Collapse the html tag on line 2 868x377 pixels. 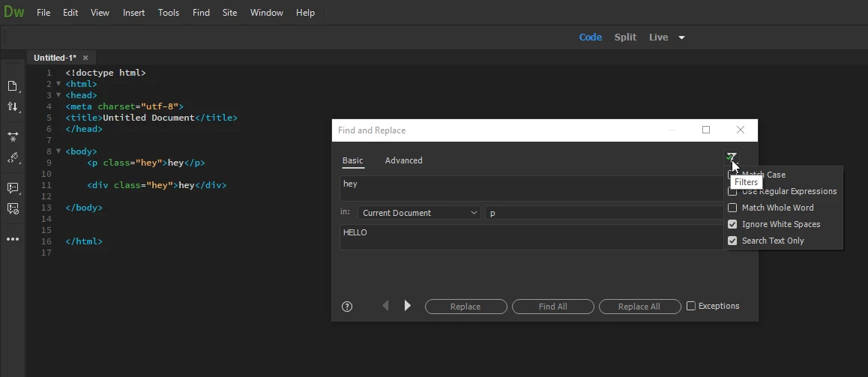(58, 84)
